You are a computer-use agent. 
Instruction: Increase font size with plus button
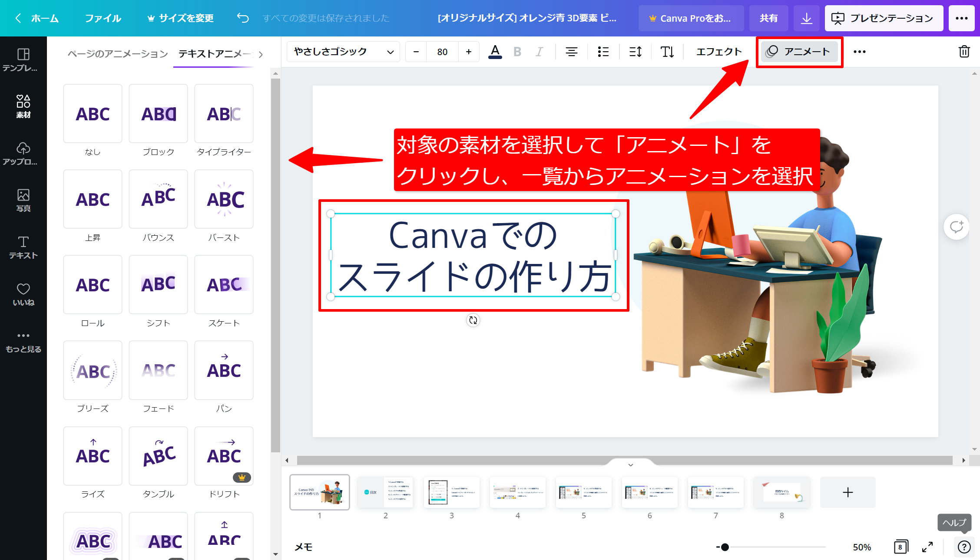coord(469,52)
